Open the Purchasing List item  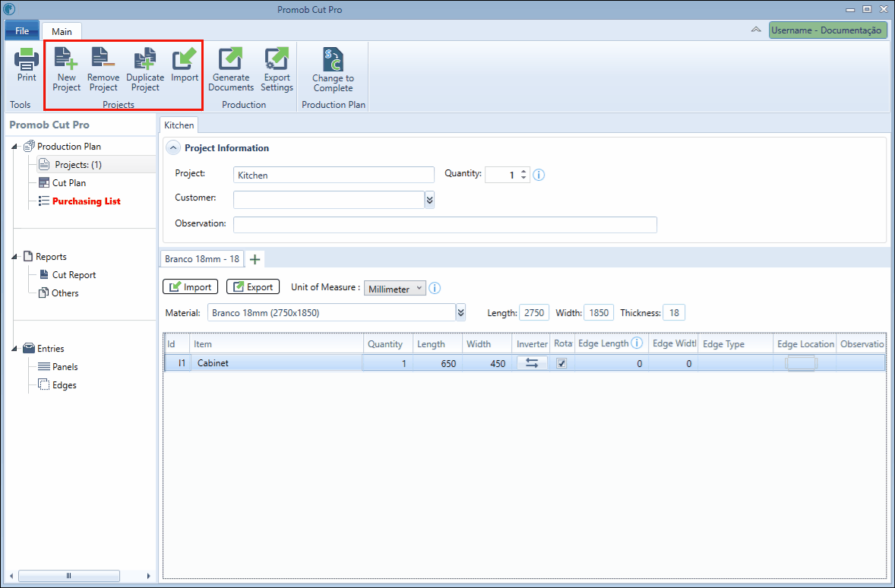click(x=86, y=201)
